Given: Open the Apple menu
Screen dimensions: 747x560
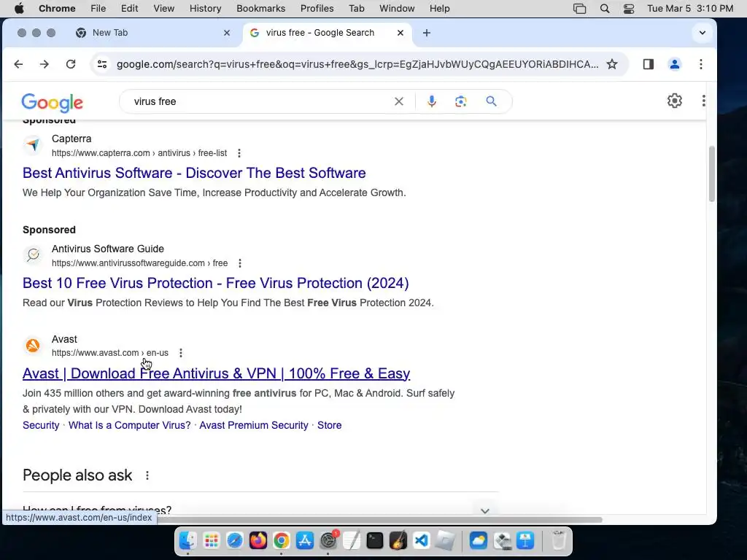Looking at the screenshot, I should (19, 9).
